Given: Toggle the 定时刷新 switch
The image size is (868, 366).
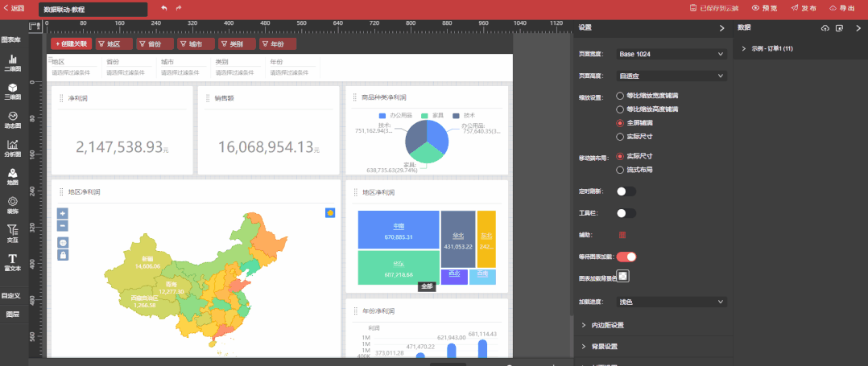Looking at the screenshot, I should tap(626, 191).
